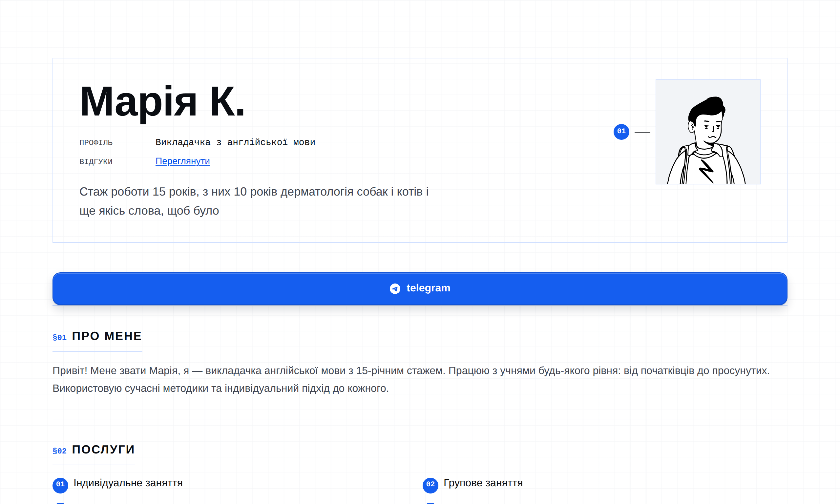Screen dimensions: 840x504
Task: Click the Групове заняття service
Action: 483,483
